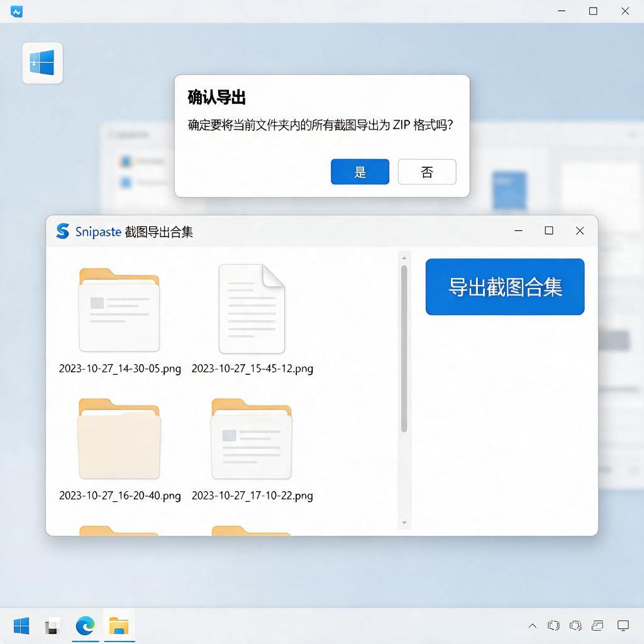Screen dimensions: 644x644
Task: Click the scrollbar down arrow in file list
Action: click(x=404, y=523)
